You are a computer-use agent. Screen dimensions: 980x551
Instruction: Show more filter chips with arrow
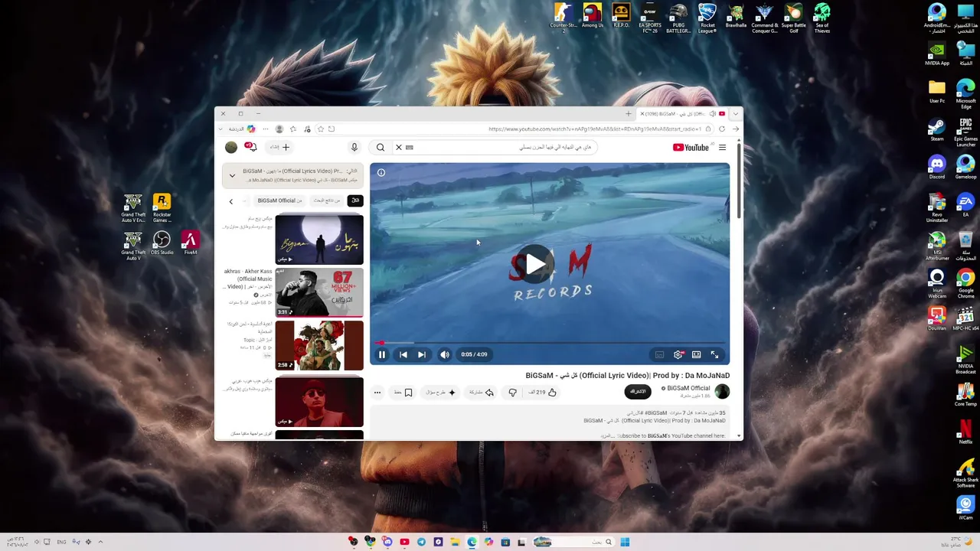(230, 201)
